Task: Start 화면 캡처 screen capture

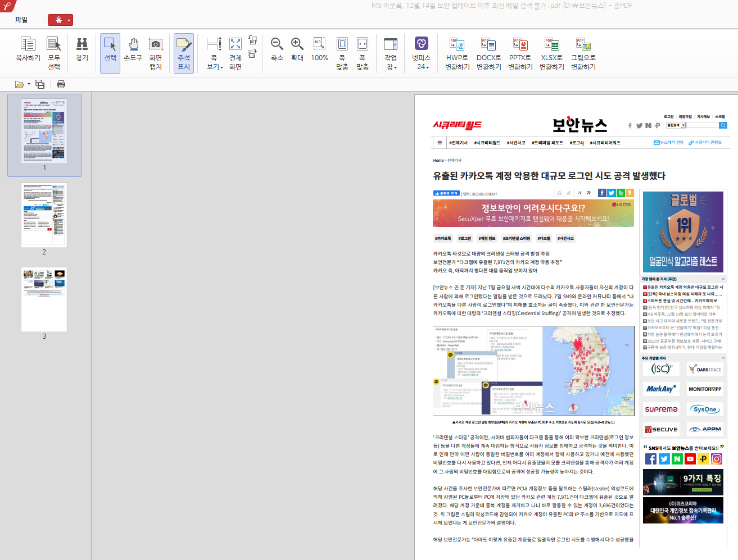Action: pos(156,53)
